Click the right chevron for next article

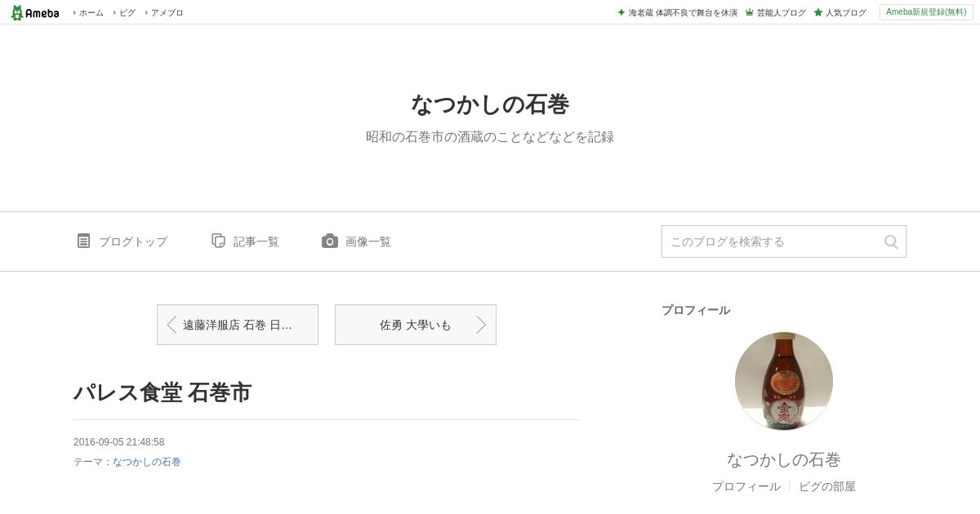481,325
